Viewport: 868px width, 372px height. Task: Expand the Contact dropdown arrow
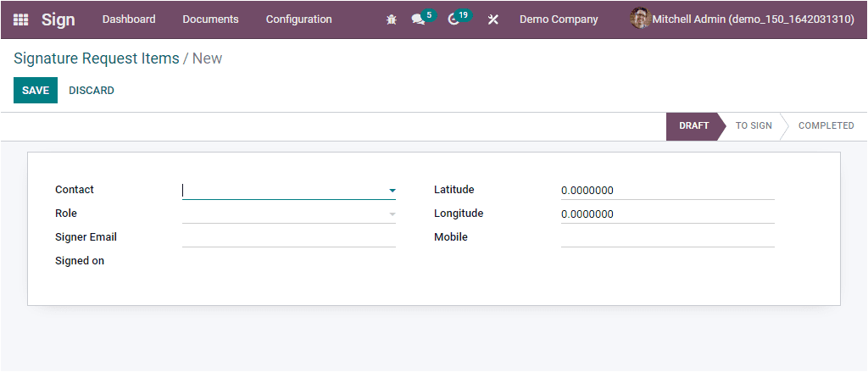[392, 191]
